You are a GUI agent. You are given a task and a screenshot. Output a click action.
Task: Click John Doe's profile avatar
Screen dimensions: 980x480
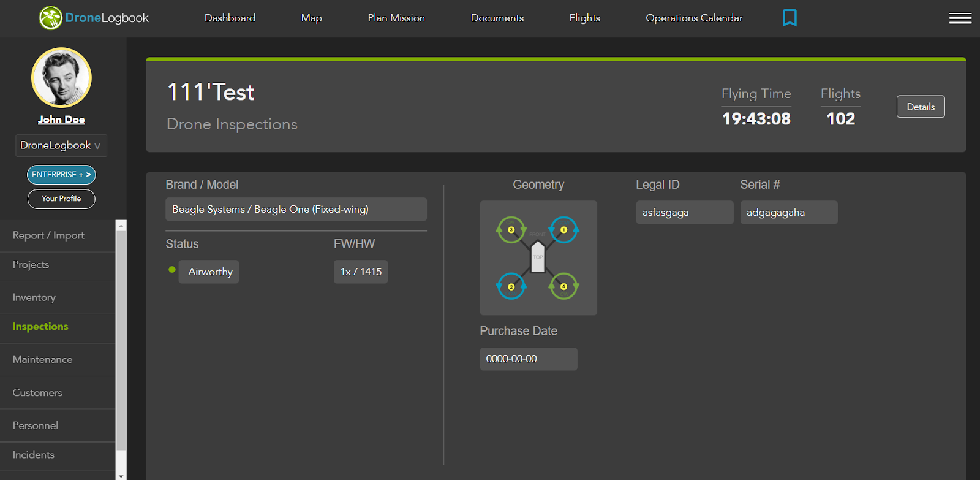[61, 78]
